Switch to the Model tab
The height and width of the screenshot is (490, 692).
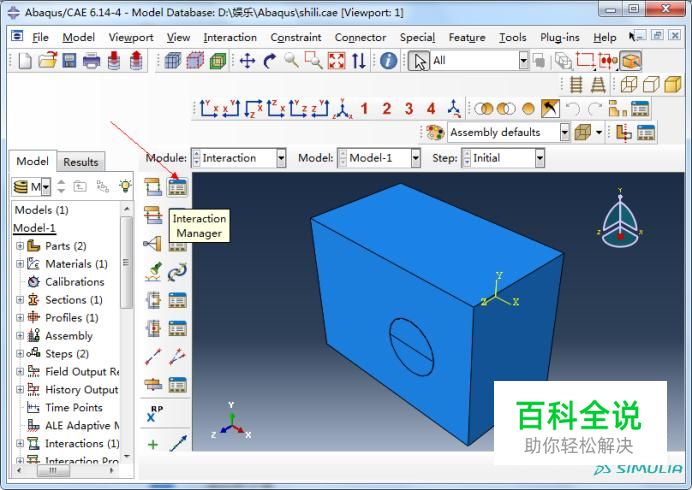(x=32, y=161)
